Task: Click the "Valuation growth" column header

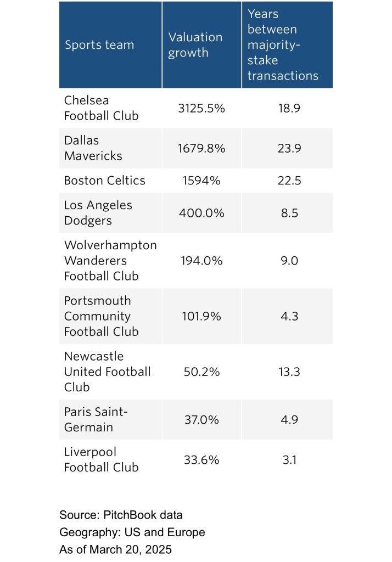Action: tap(195, 45)
